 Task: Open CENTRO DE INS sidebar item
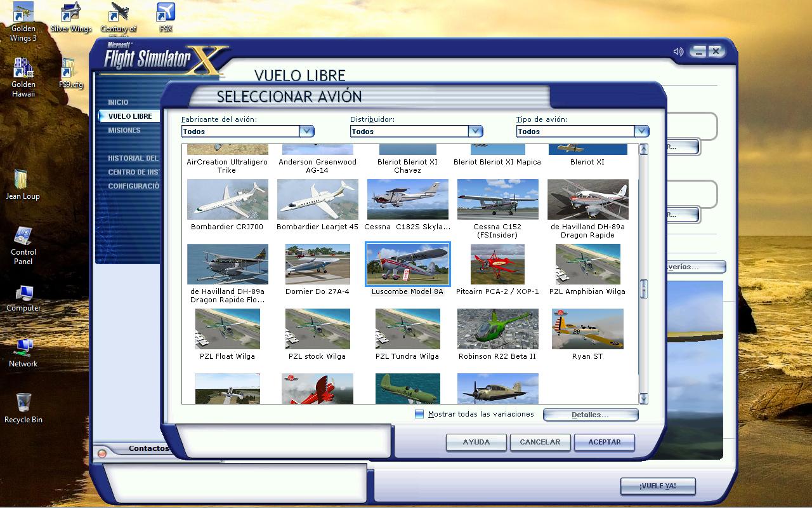pyautogui.click(x=133, y=172)
